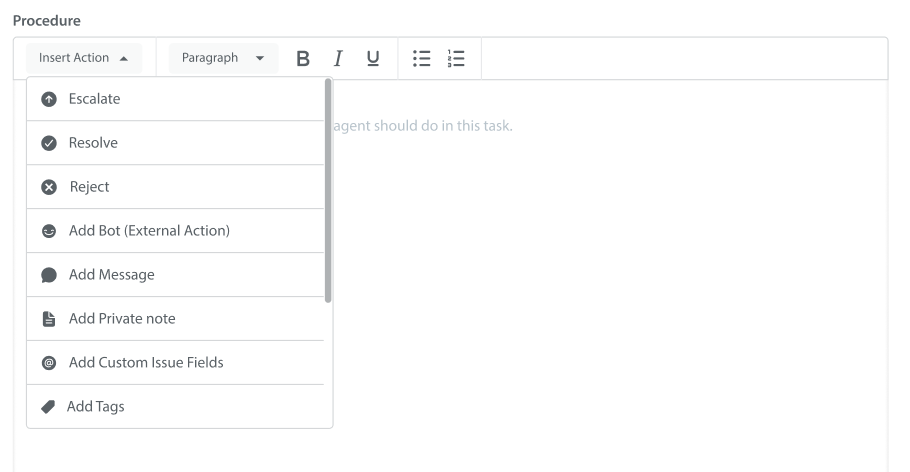Click the Add Custom Issue Fields @ icon
The height and width of the screenshot is (472, 910).
(48, 363)
